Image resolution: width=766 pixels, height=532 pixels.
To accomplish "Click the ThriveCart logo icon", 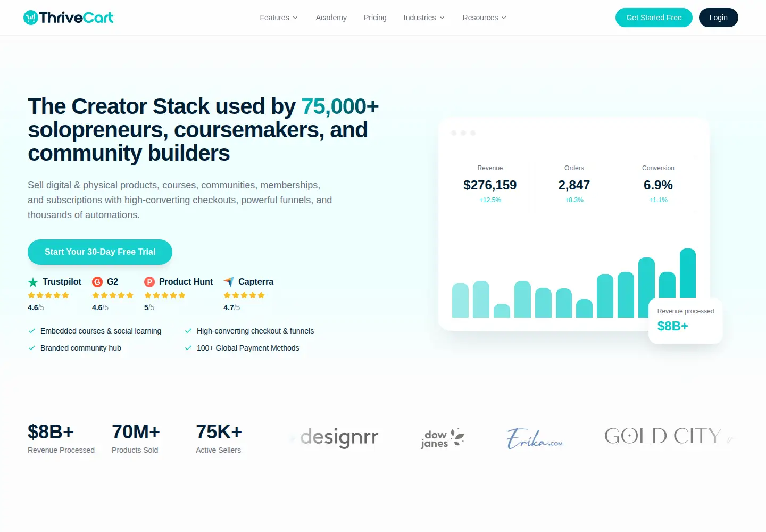I will [x=31, y=18].
